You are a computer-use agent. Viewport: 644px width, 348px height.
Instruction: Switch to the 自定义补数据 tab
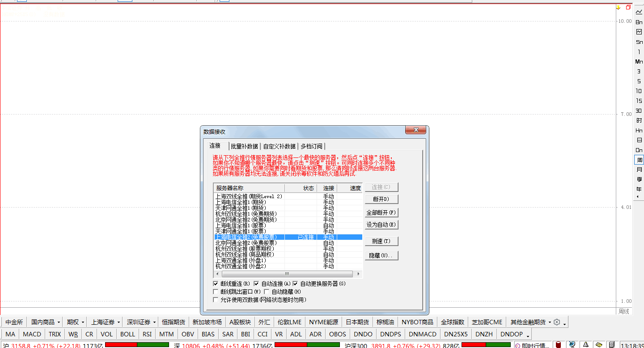tap(280, 146)
